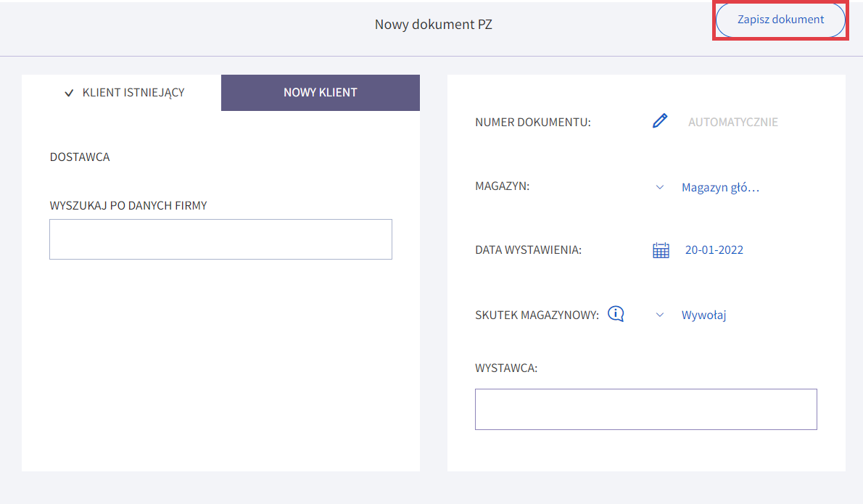Viewport: 863px width, 504px height.
Task: Click the NUMER DOKUMENTU label
Action: click(x=533, y=122)
